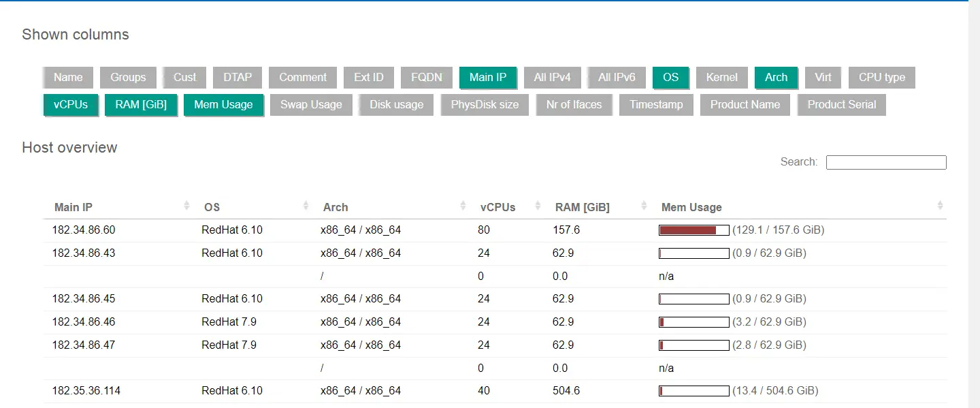
Task: Click RAM value 157.6
Action: pyautogui.click(x=566, y=230)
